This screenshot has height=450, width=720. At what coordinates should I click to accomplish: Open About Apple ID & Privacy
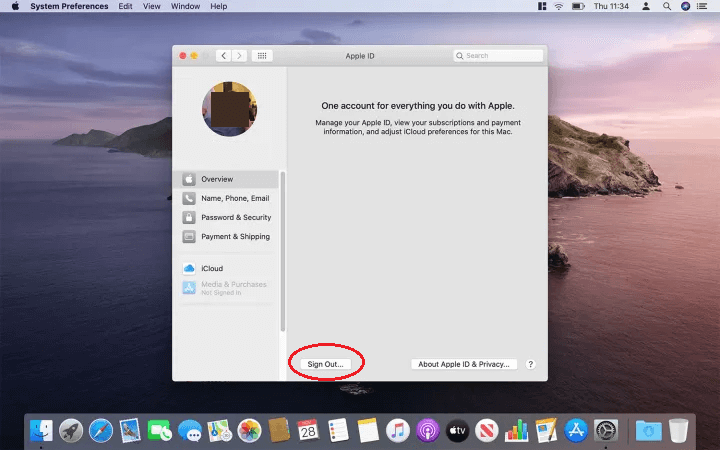tap(464, 364)
